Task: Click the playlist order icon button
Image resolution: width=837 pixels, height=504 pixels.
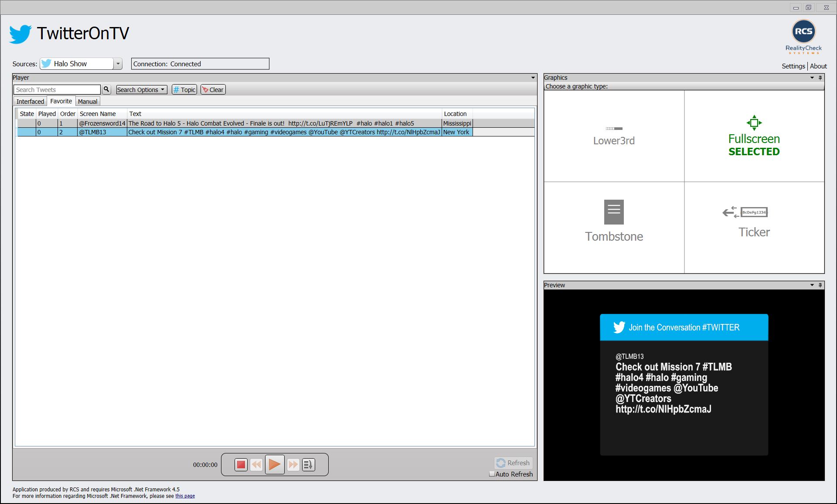Action: click(308, 464)
